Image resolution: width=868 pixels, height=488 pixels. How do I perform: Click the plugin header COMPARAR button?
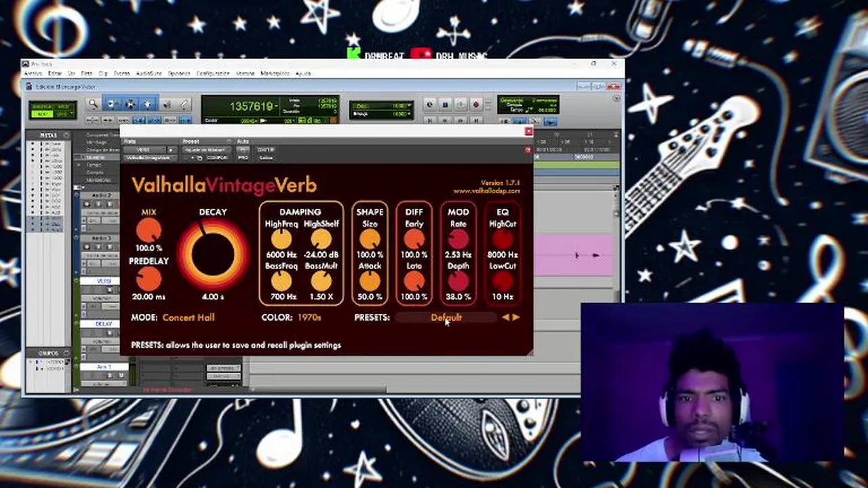click(x=217, y=157)
